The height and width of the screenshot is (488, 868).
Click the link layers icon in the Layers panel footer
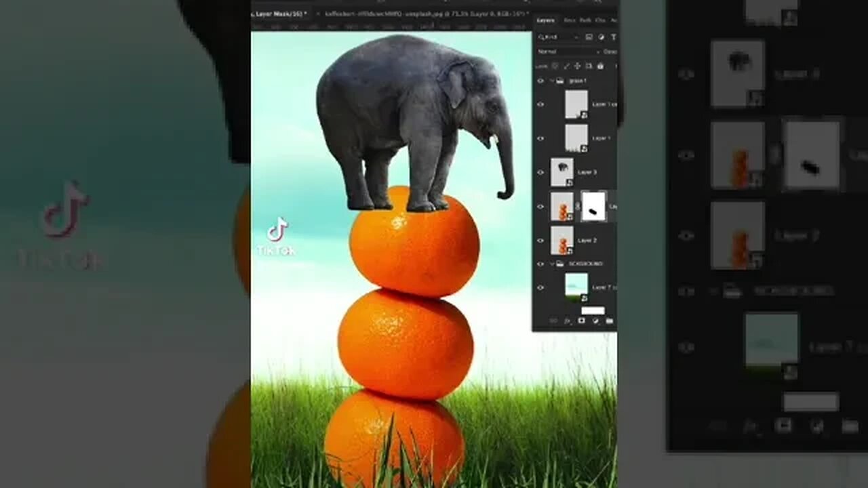(x=553, y=321)
